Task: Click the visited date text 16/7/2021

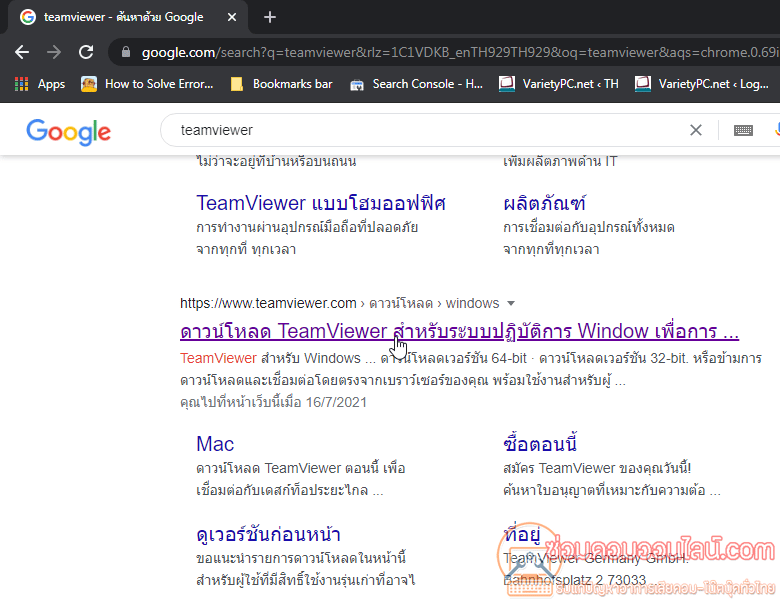Action: pos(336,402)
